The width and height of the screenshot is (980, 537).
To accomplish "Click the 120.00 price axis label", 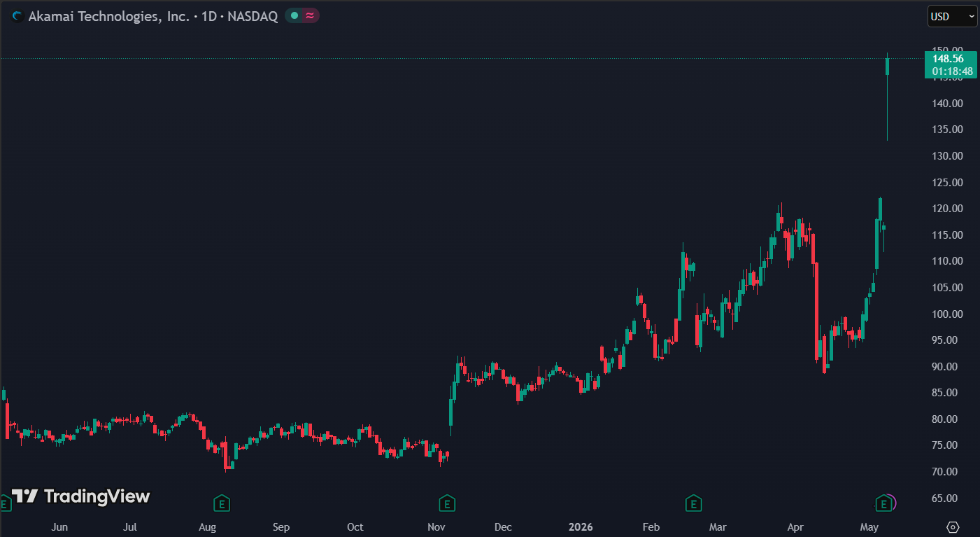I will pos(948,209).
